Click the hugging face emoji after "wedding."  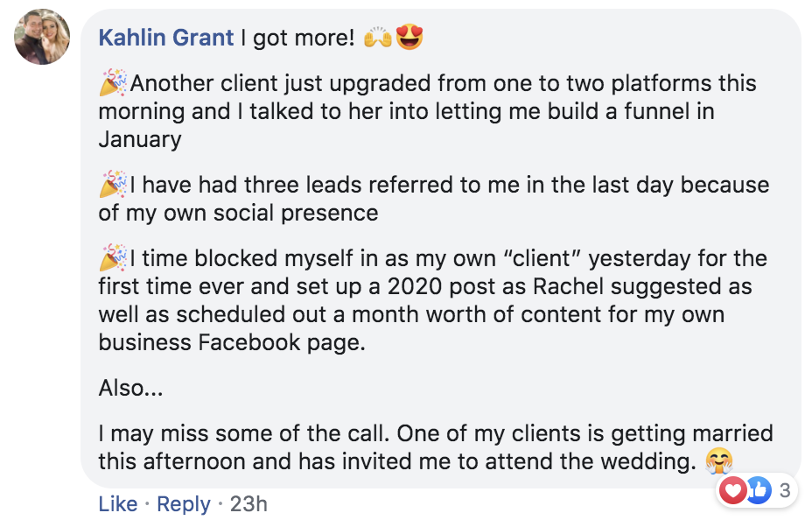[x=718, y=460]
